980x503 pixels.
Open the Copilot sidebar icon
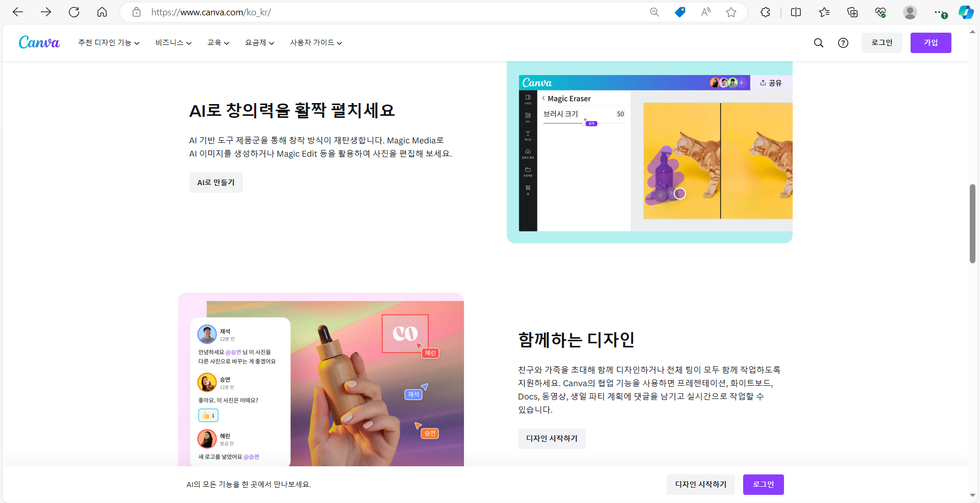click(x=966, y=12)
